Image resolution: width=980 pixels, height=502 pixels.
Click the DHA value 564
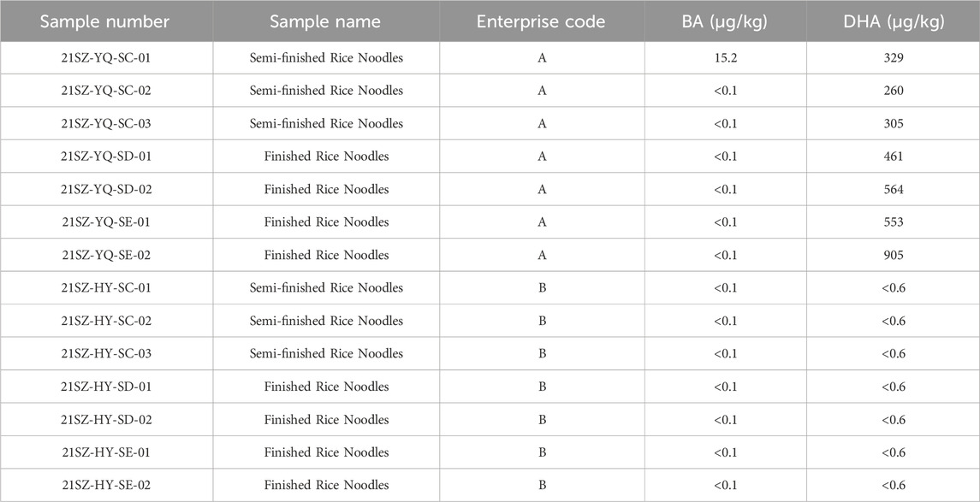point(894,189)
